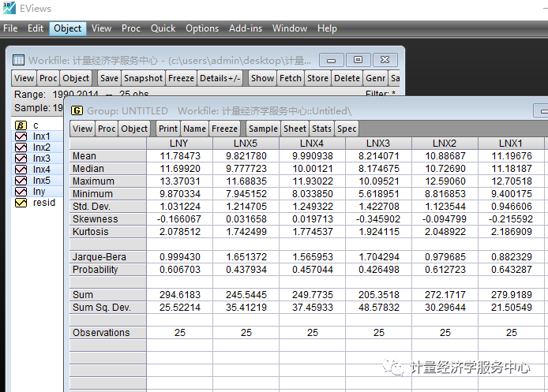Open the main Proc menu
Screen dimensions: 548x392
point(131,28)
